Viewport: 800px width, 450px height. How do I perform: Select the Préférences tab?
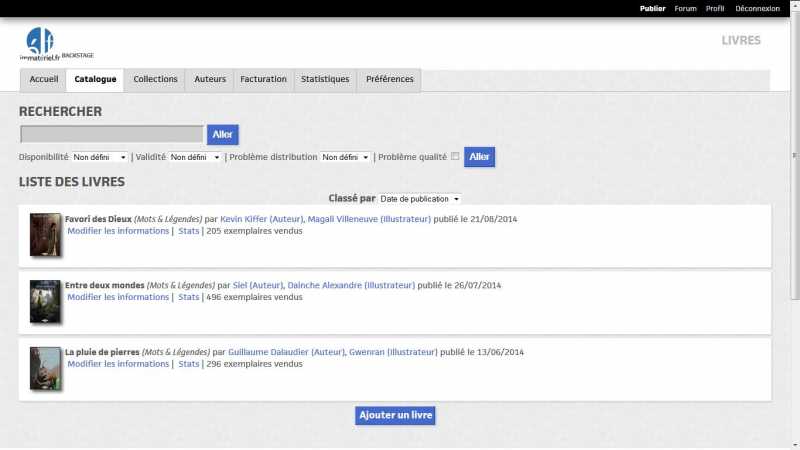coord(389,80)
